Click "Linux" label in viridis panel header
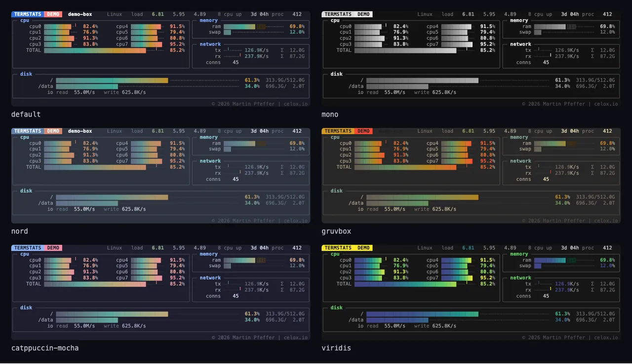The height and width of the screenshot is (364, 632). click(425, 248)
